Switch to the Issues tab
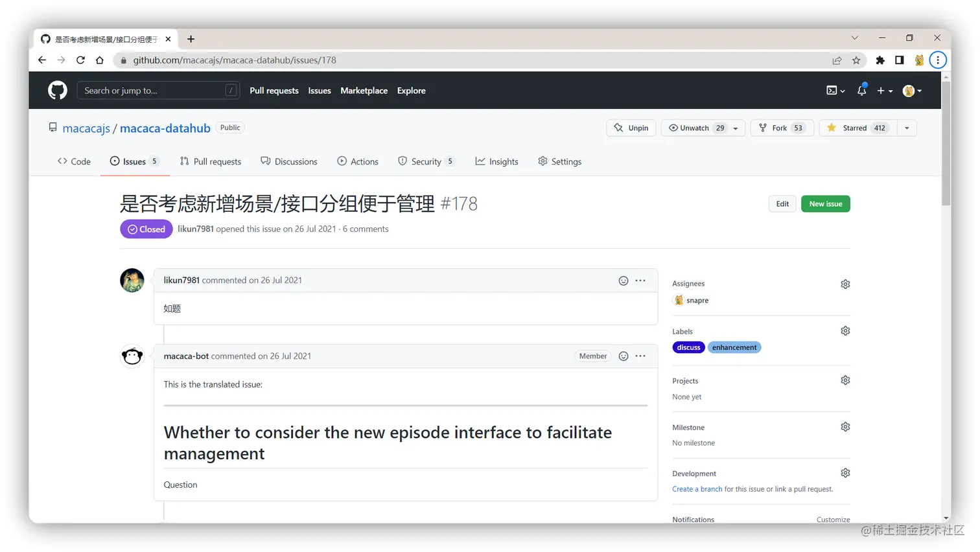Viewport: 980px width, 552px height. pyautogui.click(x=135, y=161)
